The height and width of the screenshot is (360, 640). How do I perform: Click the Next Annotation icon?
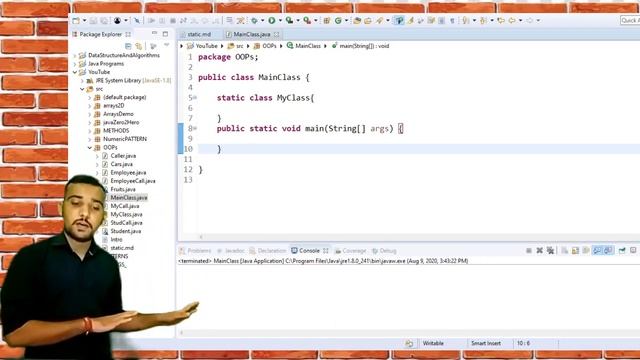click(x=465, y=20)
